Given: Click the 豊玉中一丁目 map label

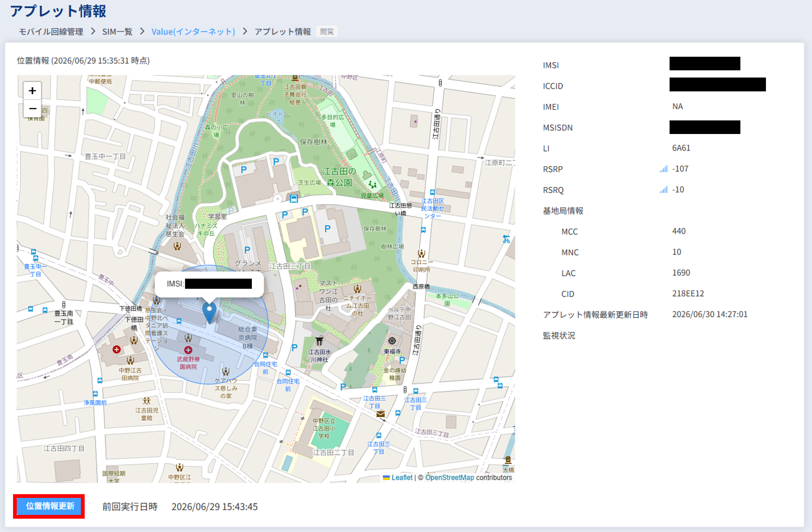Looking at the screenshot, I should (x=105, y=156).
